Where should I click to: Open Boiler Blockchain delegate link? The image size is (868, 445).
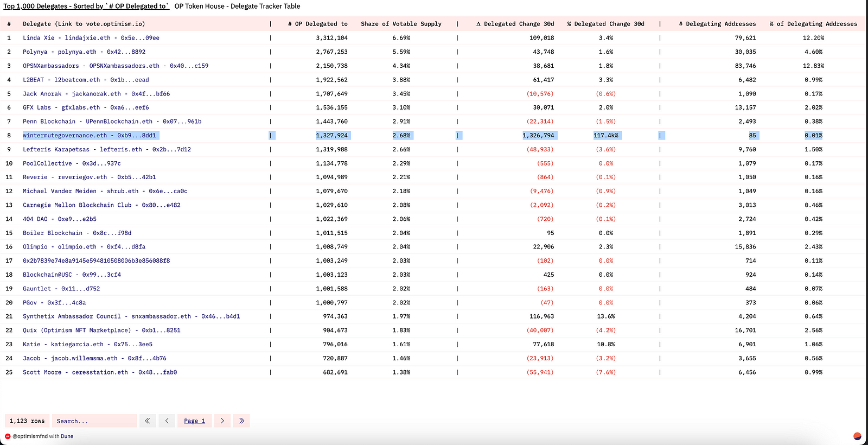(77, 233)
